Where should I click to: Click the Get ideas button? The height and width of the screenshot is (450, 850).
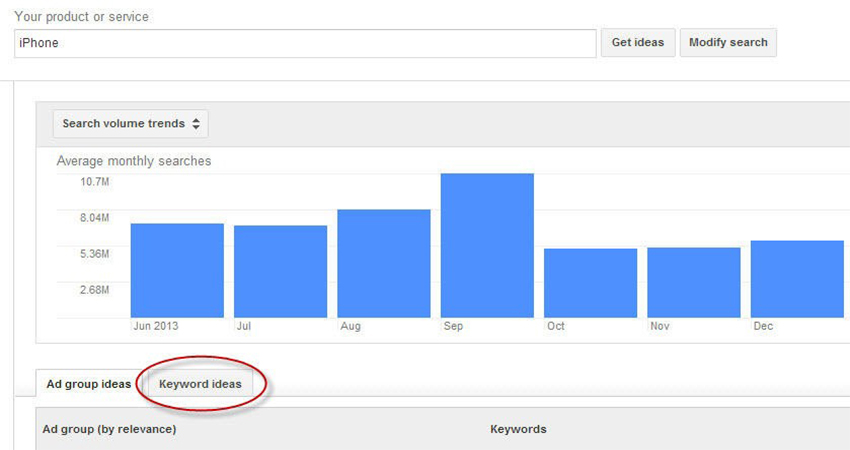tap(638, 43)
